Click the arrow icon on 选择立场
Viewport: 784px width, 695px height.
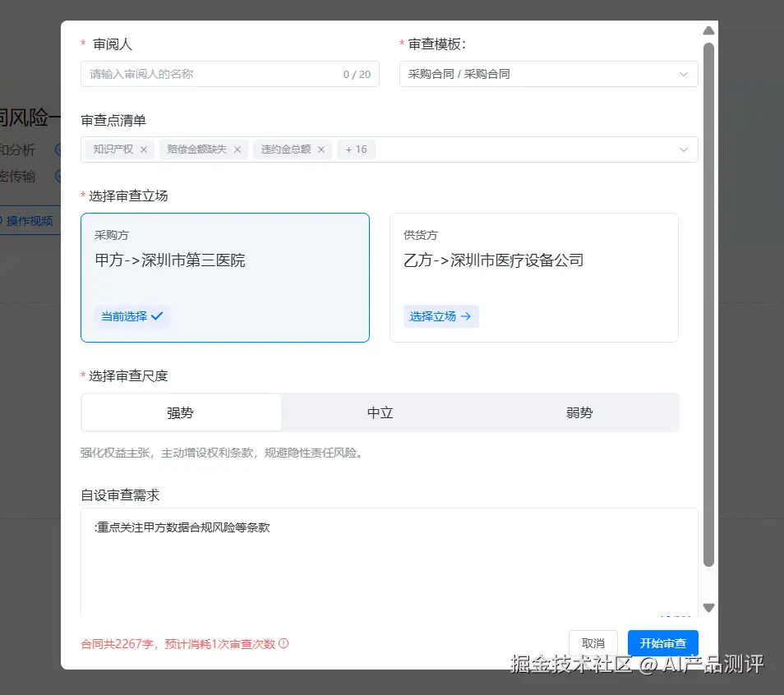coord(466,316)
